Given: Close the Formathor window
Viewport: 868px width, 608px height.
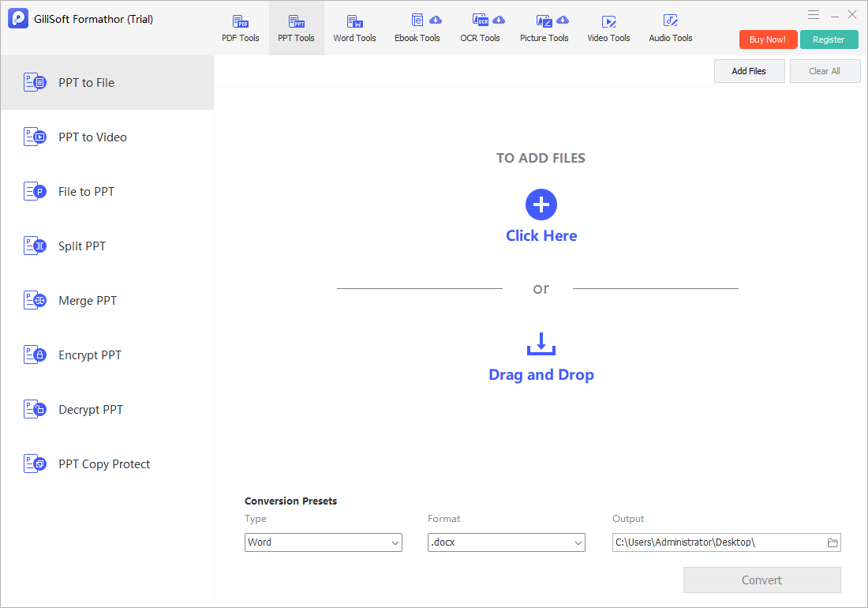Looking at the screenshot, I should click(852, 15).
